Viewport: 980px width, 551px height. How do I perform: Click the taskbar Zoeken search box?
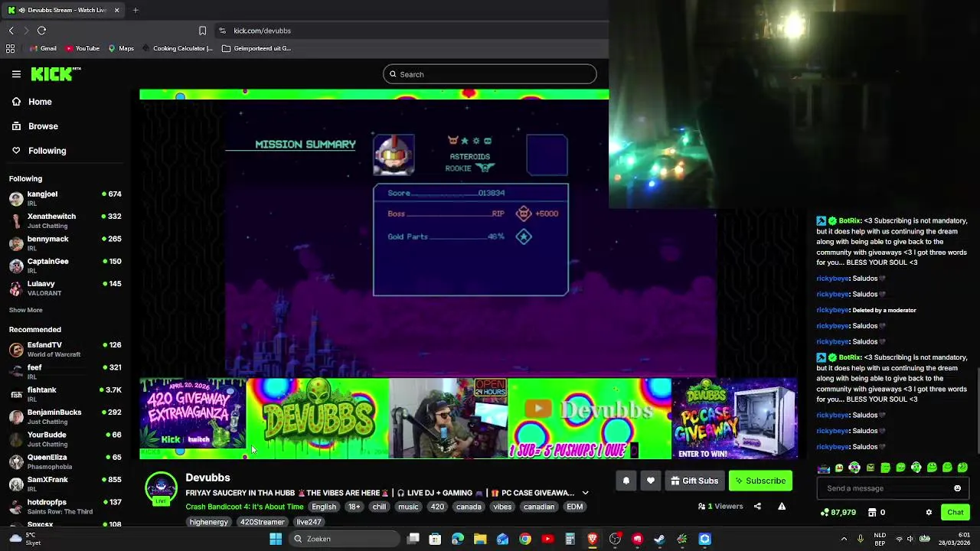[x=345, y=539]
